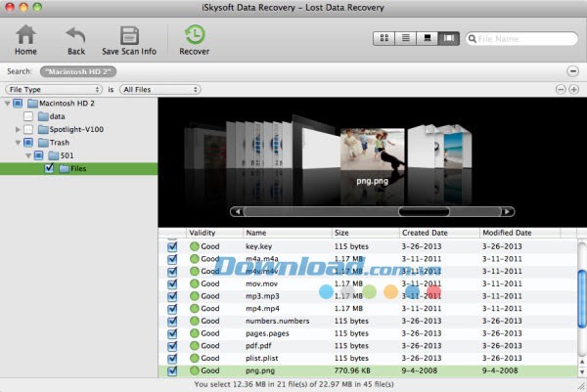Image resolution: width=587 pixels, height=392 pixels.
Task: Check the data folder checkbox
Action: 28,116
